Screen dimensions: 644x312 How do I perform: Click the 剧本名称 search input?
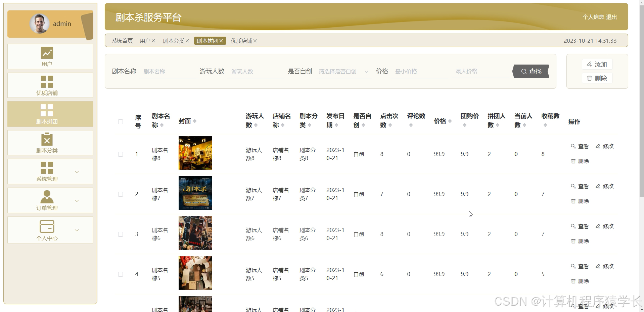point(168,72)
